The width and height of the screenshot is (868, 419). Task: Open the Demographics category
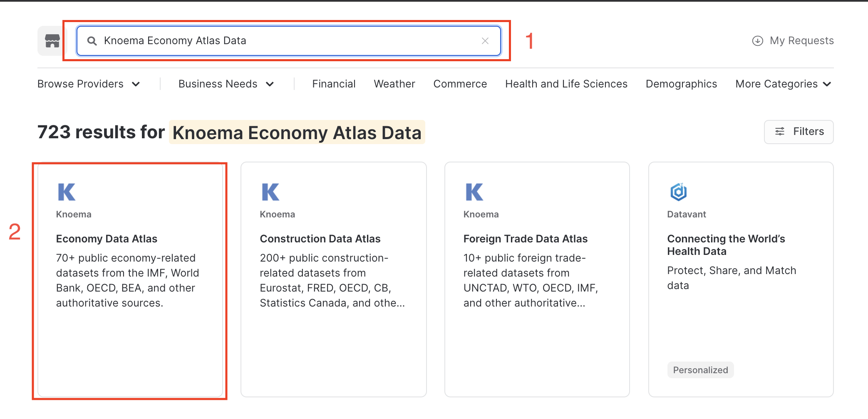[681, 84]
